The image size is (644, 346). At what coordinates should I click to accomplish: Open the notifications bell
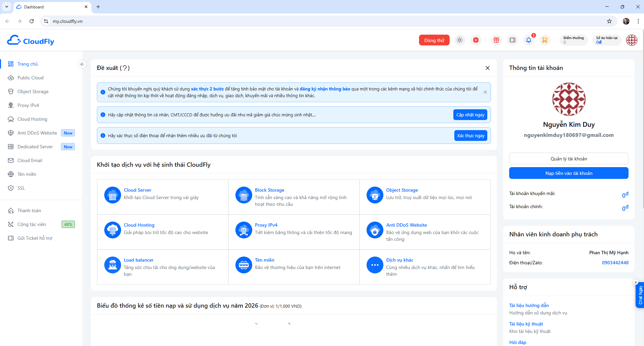click(529, 40)
